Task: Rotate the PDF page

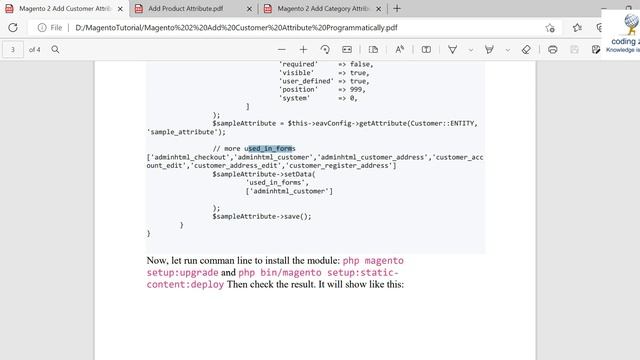Action: [325, 49]
